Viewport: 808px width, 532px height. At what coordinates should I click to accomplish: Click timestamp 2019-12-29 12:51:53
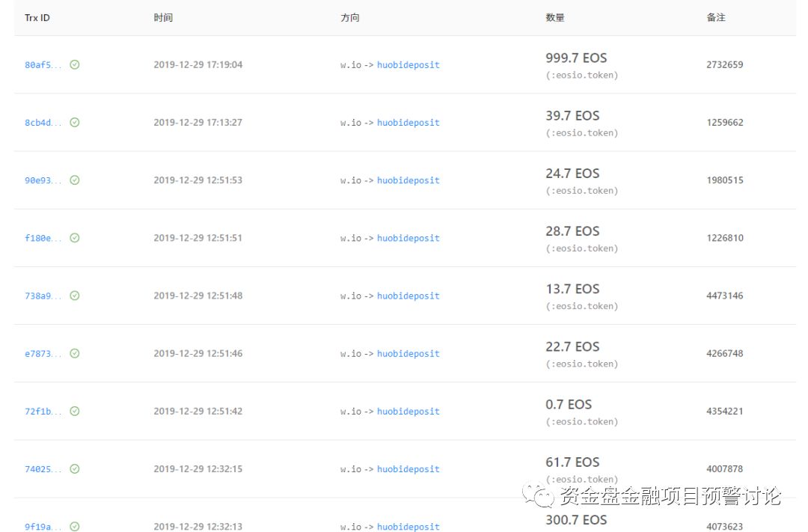point(198,180)
